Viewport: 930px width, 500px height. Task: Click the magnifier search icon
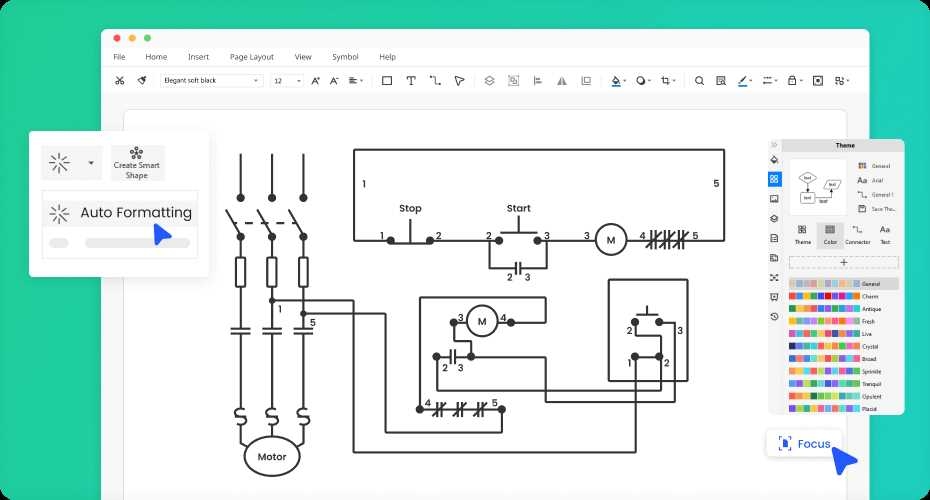coord(699,80)
